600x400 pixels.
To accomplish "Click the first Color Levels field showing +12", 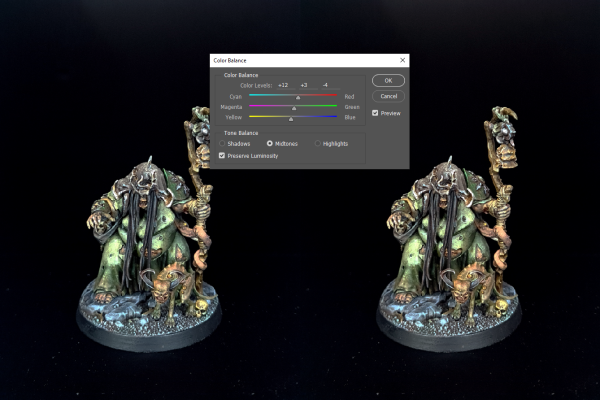I will point(283,85).
